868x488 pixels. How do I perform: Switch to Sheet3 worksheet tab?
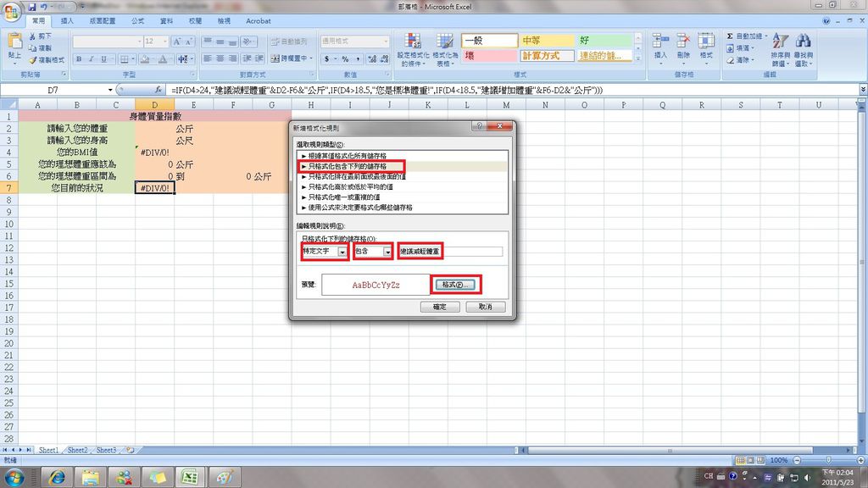pos(106,450)
